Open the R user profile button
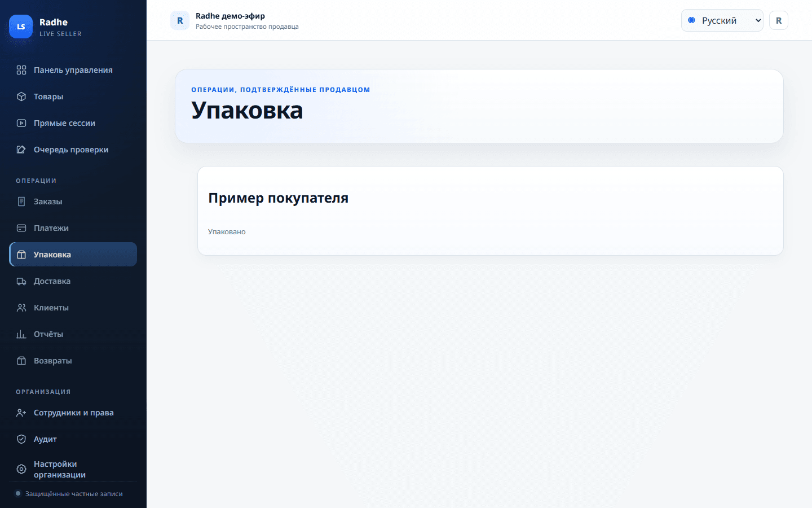The image size is (812, 508). click(779, 20)
